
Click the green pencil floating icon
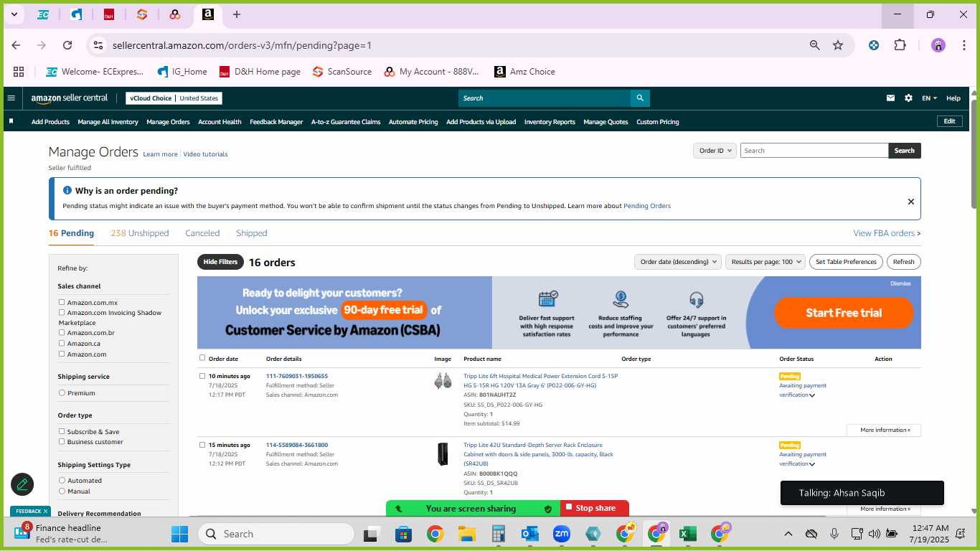coord(22,484)
